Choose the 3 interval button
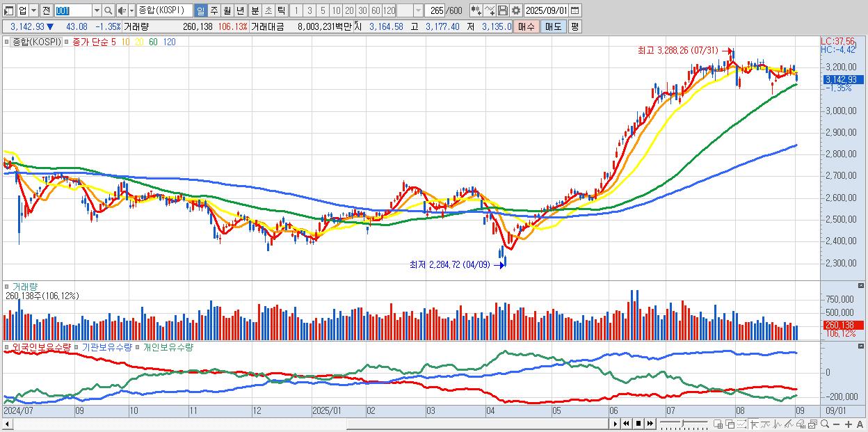The width and height of the screenshot is (868, 432). 310,10
